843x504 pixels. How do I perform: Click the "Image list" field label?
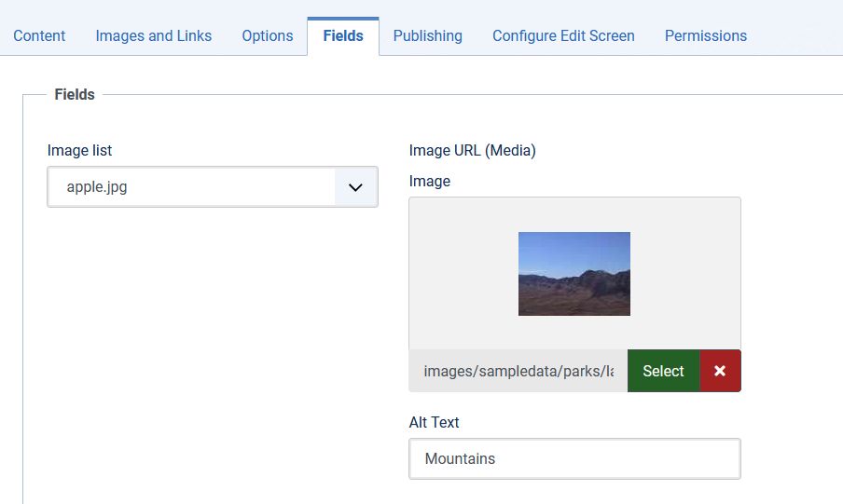[x=80, y=150]
